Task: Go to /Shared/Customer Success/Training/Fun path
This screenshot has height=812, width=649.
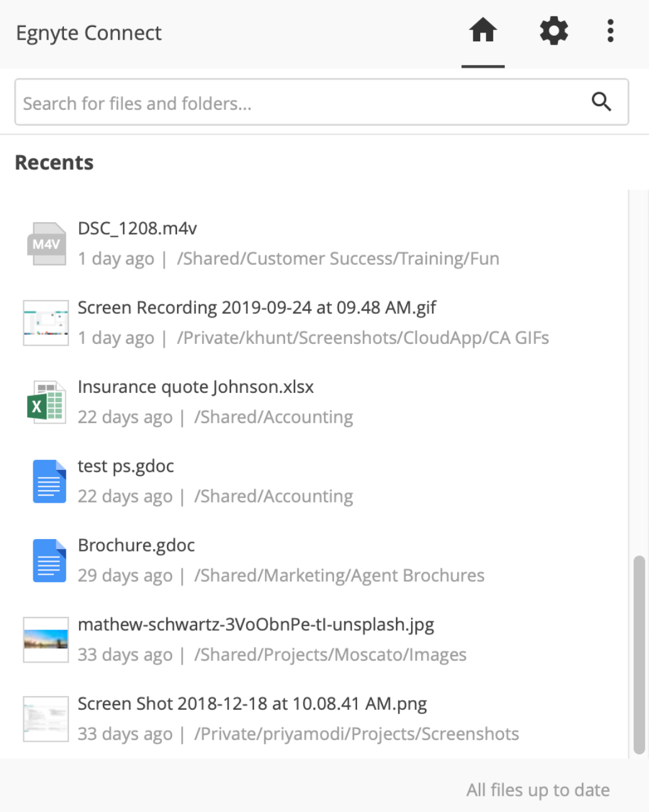Action: tap(338, 259)
